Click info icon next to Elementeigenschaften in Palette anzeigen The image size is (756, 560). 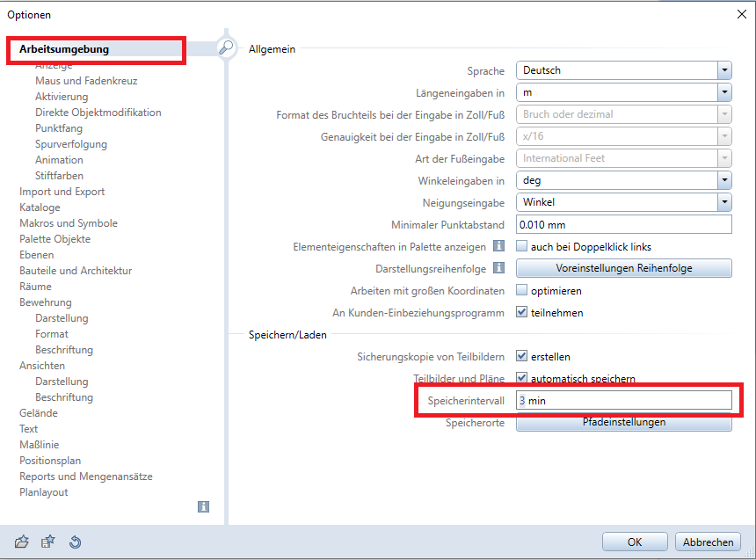point(498,247)
